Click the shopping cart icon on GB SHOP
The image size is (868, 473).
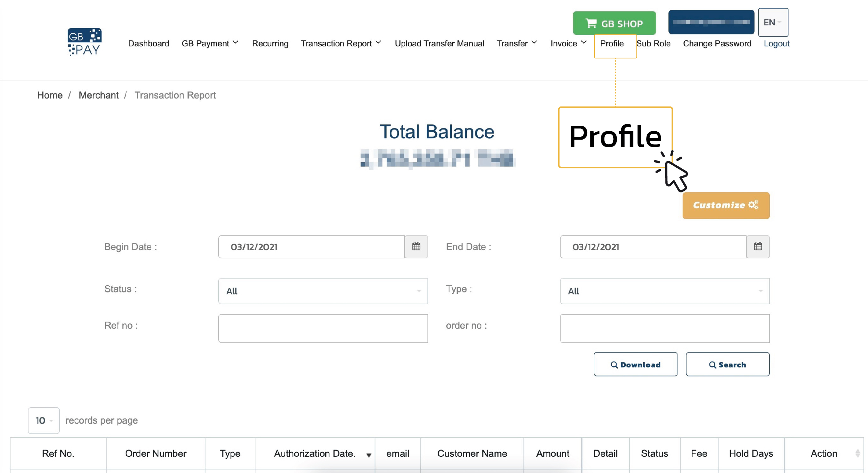[x=591, y=23]
